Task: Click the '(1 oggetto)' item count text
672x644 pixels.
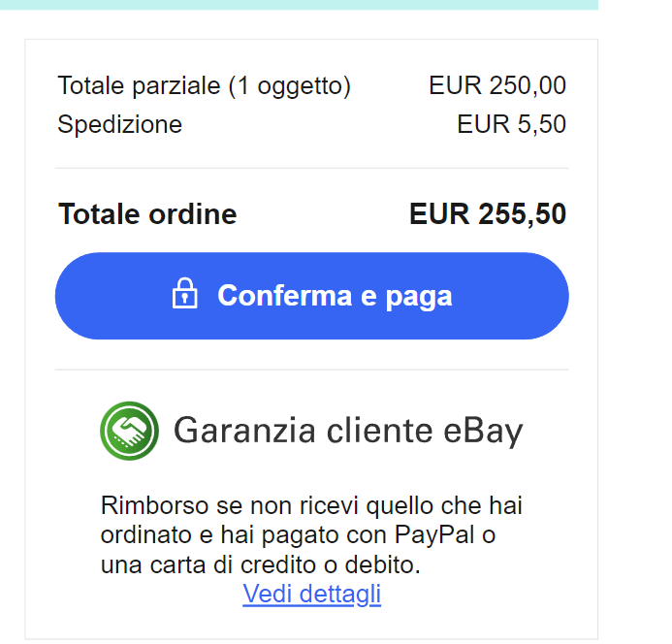Action: point(290,85)
